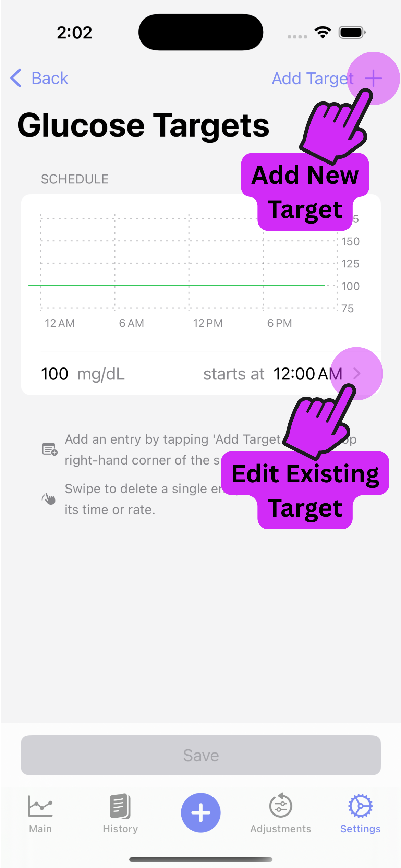Tap the swipe gesture hand icon
Image resolution: width=401 pixels, height=868 pixels.
(x=49, y=499)
